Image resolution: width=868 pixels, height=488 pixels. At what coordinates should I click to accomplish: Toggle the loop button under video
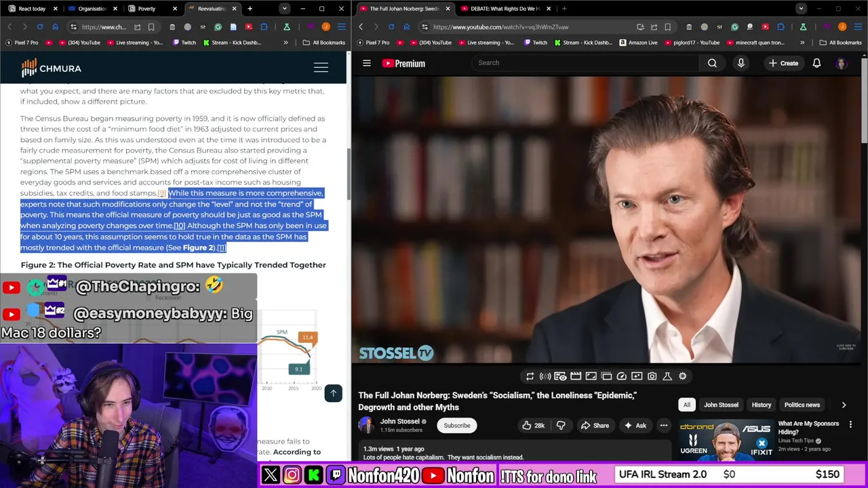click(530, 376)
